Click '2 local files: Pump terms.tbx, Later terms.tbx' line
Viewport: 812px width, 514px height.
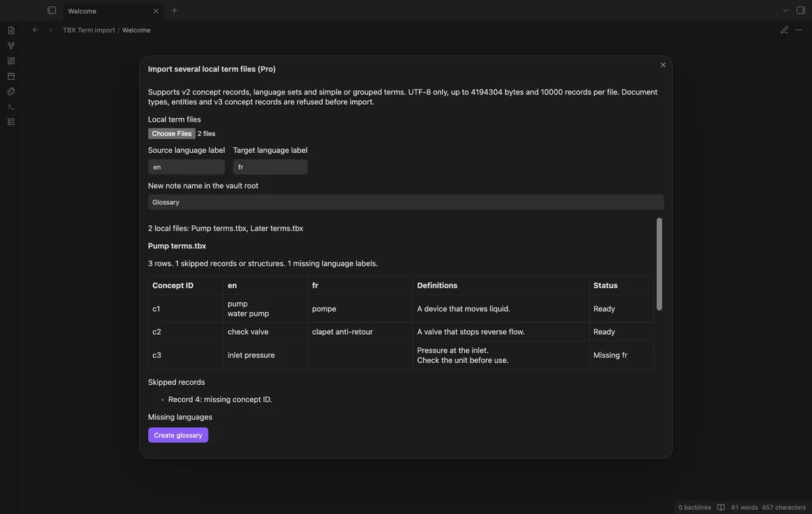click(225, 229)
